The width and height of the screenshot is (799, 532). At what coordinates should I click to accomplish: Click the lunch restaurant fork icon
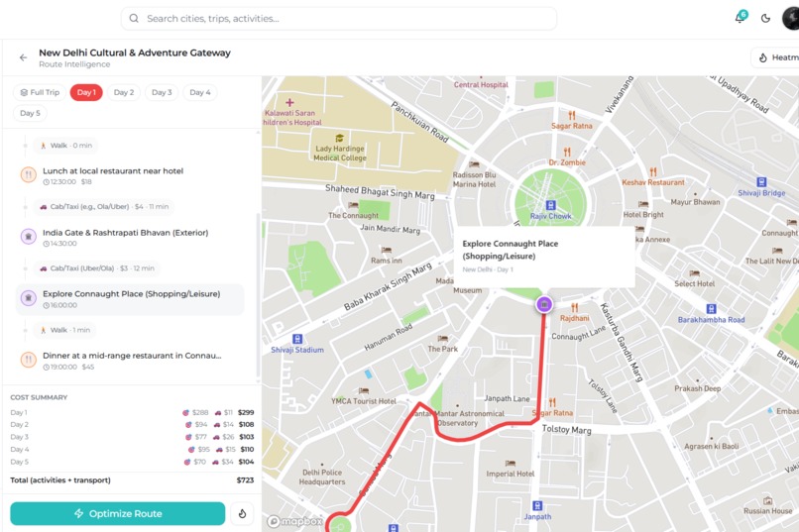point(29,174)
